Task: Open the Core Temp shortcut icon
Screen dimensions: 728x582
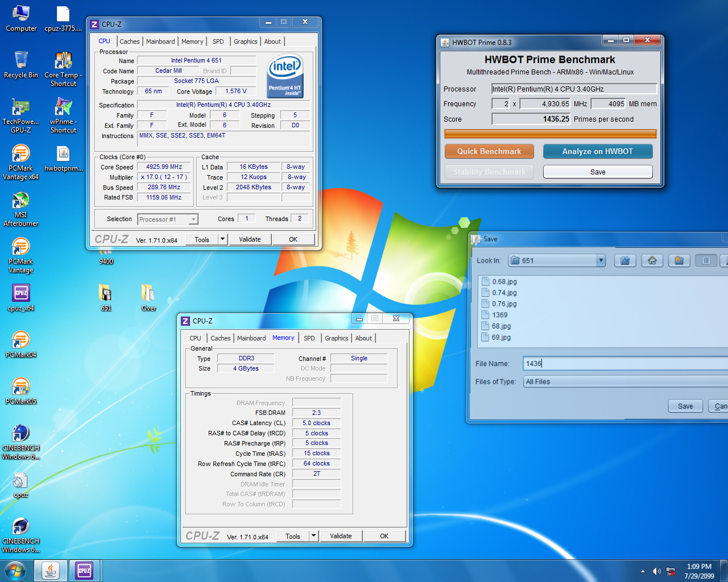Action: (x=63, y=69)
